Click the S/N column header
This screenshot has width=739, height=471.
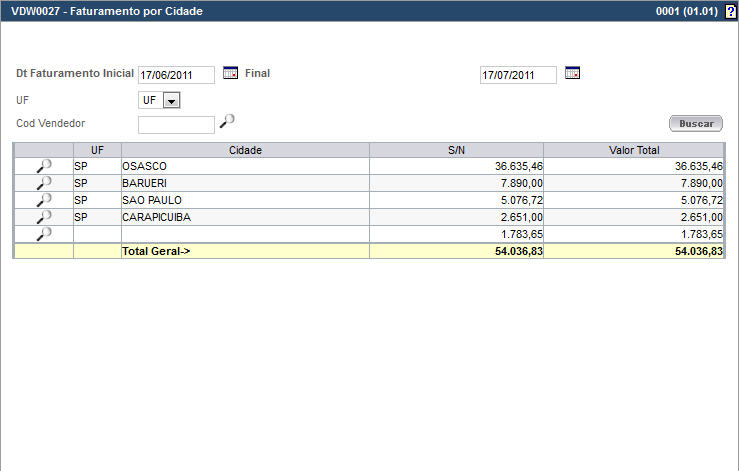coord(456,150)
